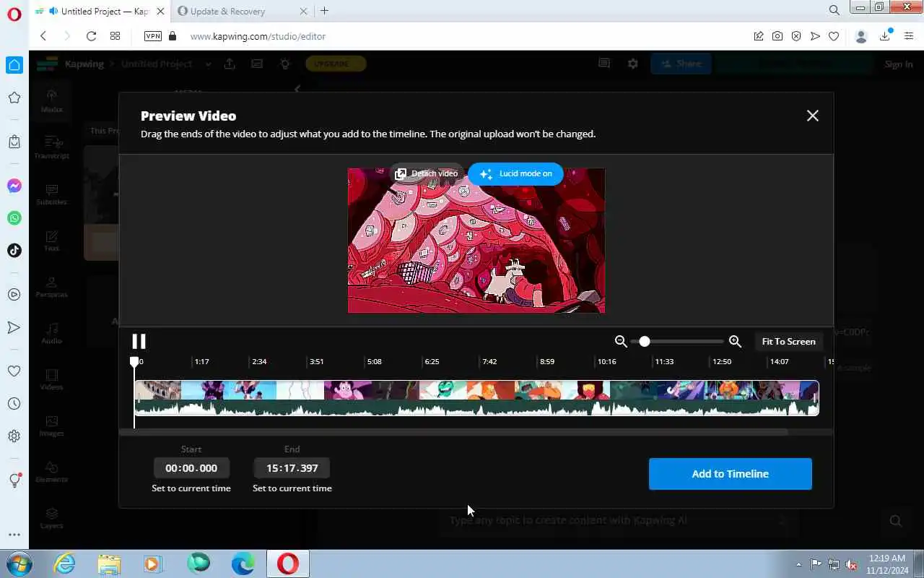
Task: Open Microsoft Edge from taskbar
Action: pyautogui.click(x=243, y=564)
